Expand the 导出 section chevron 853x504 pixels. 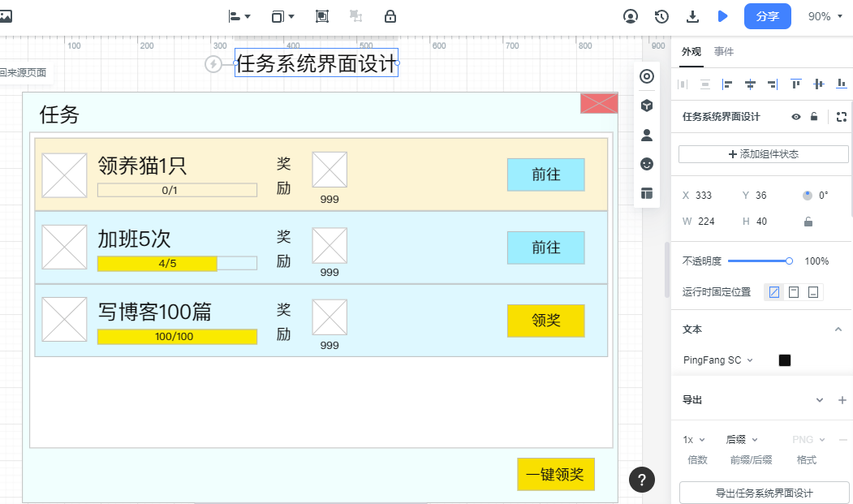point(820,400)
